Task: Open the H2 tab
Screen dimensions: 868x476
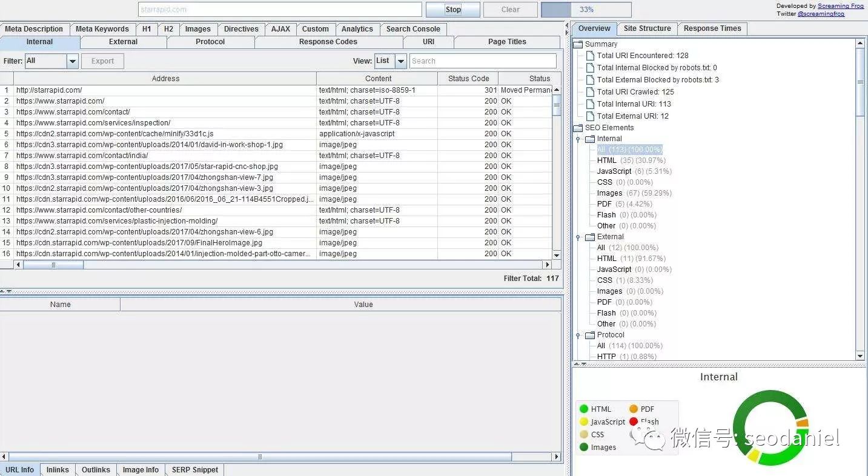Action: pyautogui.click(x=168, y=29)
